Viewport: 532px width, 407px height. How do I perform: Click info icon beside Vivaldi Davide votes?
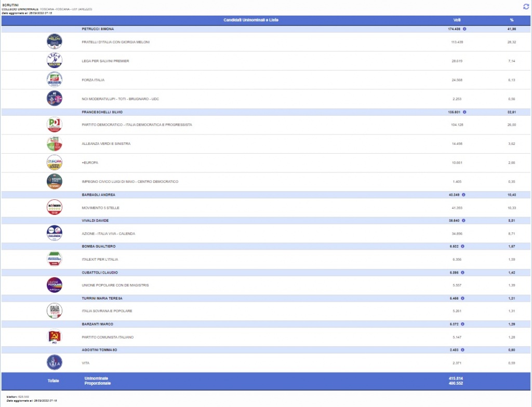463,221
